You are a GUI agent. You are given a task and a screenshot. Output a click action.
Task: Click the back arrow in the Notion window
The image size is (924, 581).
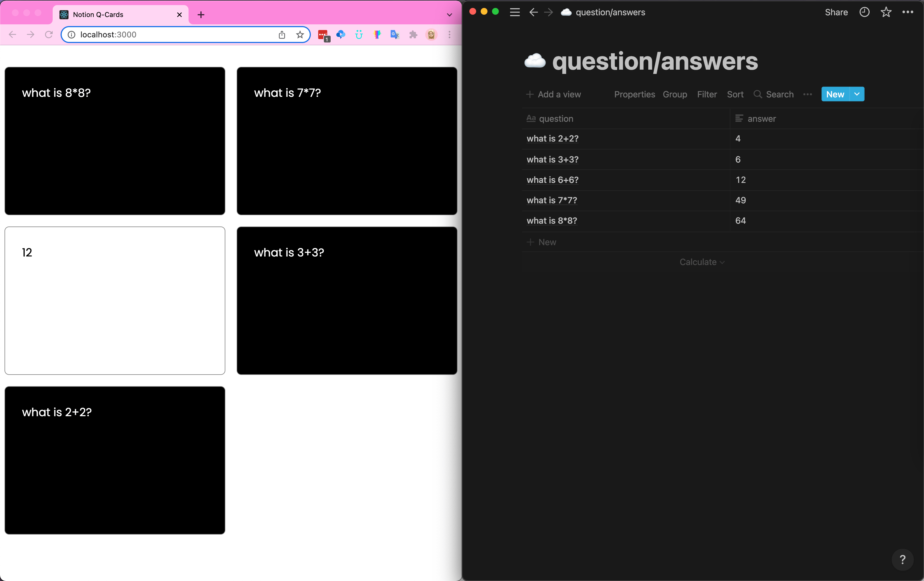[533, 12]
